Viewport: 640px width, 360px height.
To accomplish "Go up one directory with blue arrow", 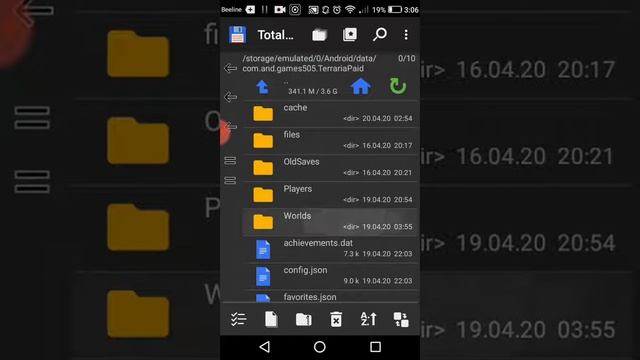I will pyautogui.click(x=262, y=87).
